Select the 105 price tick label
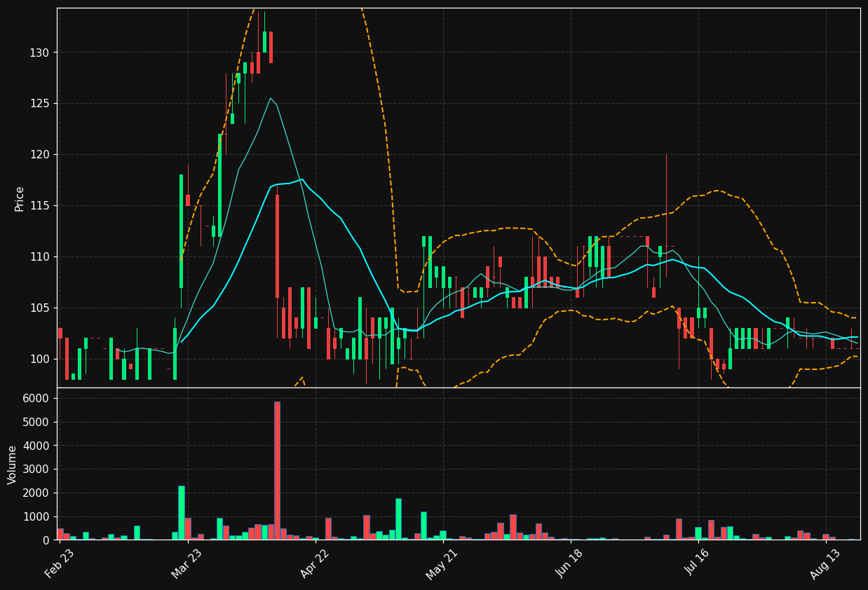 point(39,308)
